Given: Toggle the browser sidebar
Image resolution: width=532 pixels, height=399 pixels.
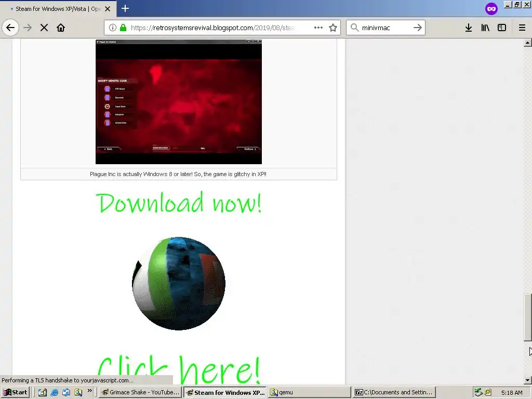Looking at the screenshot, I should (x=502, y=28).
